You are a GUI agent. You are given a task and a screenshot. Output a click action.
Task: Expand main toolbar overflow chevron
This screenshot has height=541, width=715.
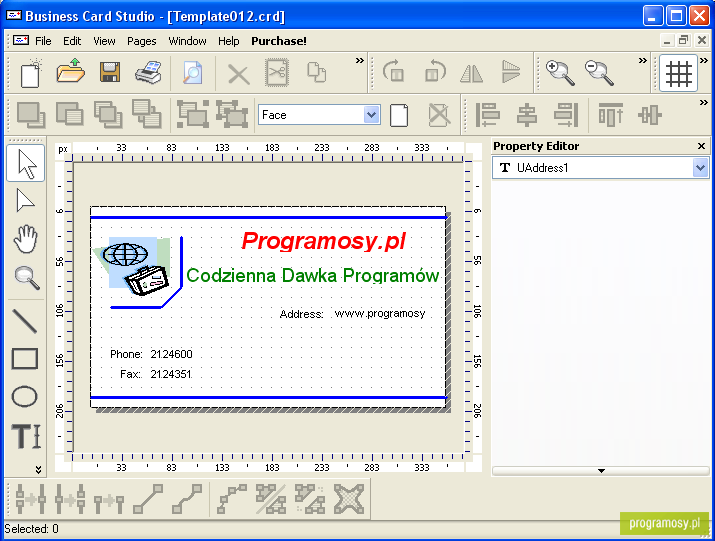pos(360,60)
